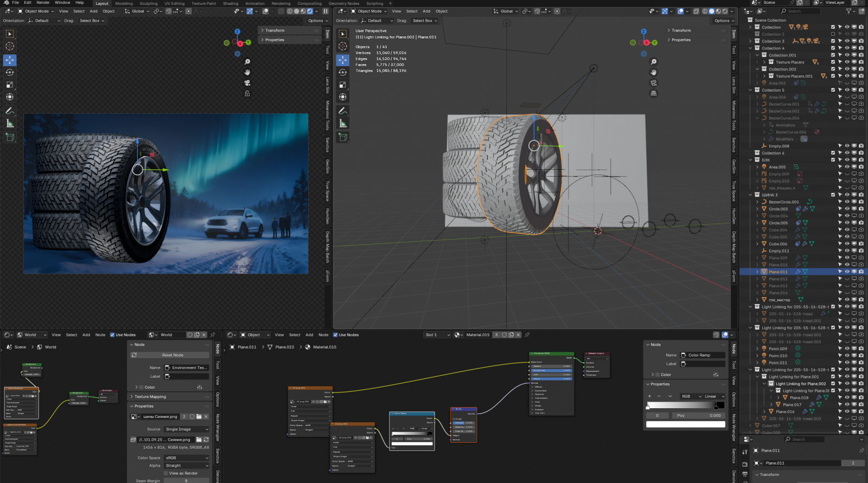The image size is (868, 483).
Task: Click the zoom magnifier icon in right viewport
Action: tap(654, 62)
